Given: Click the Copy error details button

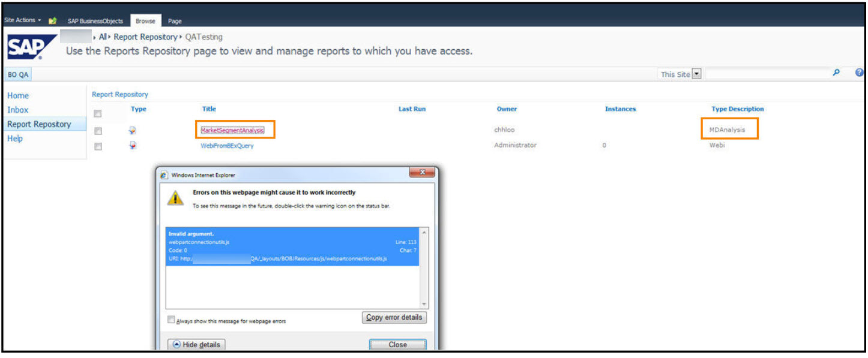Looking at the screenshot, I should click(394, 317).
